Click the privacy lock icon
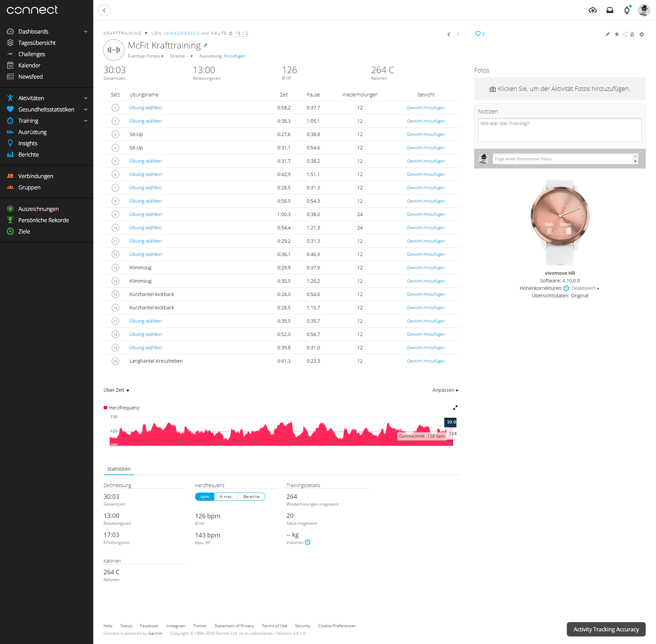The height and width of the screenshot is (644, 656). click(632, 34)
